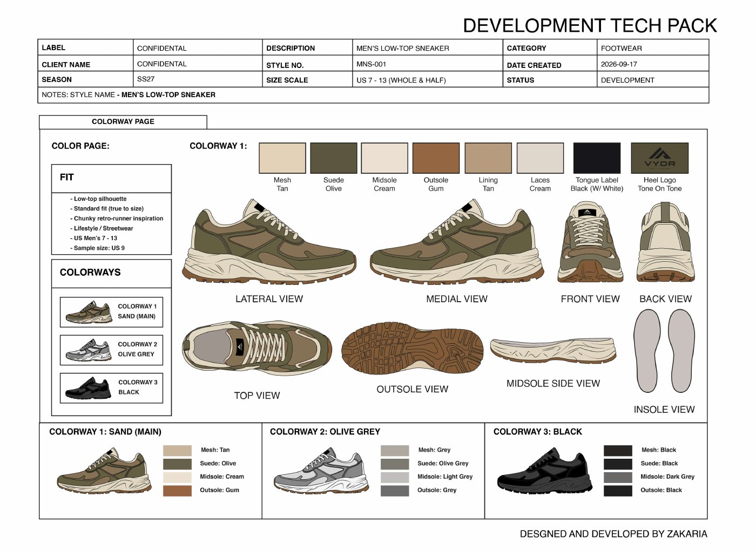Select the midsole side view drawing
The height and width of the screenshot is (551, 756).
click(x=553, y=351)
